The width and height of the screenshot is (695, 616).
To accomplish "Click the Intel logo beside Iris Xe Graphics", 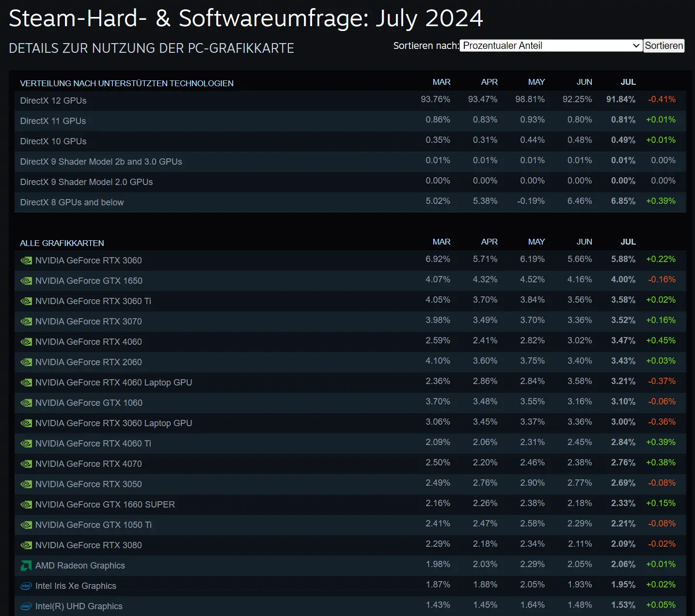I will click(x=26, y=586).
